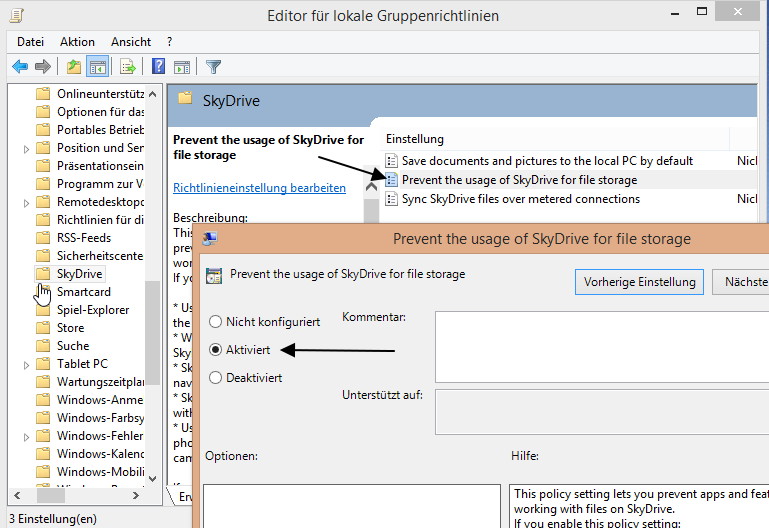Click the Spiel-Explorer folder icon
This screenshot has width=769, height=528.
[x=43, y=310]
